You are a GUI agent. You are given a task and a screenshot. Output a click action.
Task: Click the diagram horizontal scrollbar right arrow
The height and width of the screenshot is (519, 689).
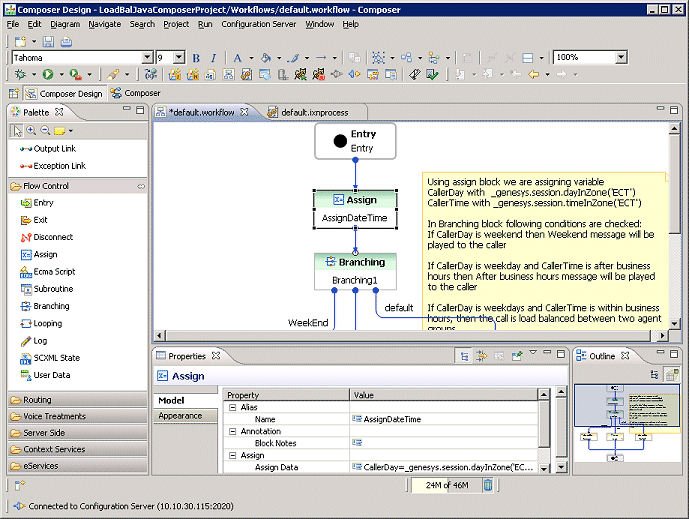663,336
